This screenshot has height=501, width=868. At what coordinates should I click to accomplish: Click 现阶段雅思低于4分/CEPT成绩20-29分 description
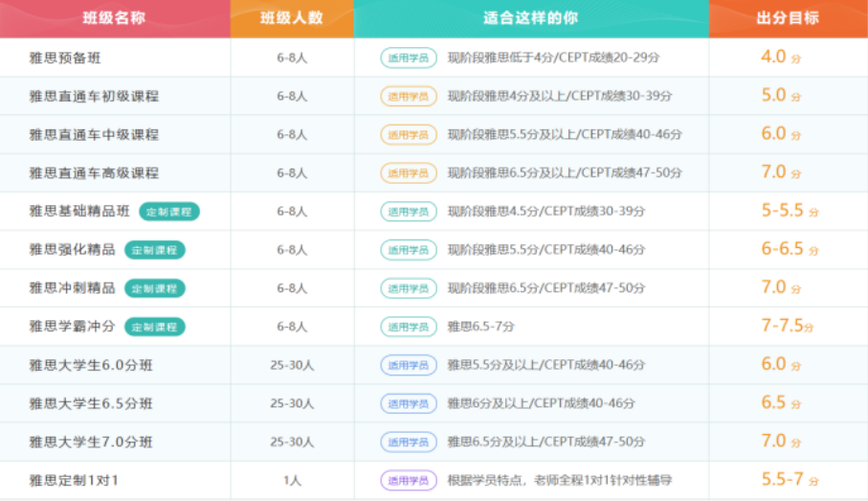(553, 57)
